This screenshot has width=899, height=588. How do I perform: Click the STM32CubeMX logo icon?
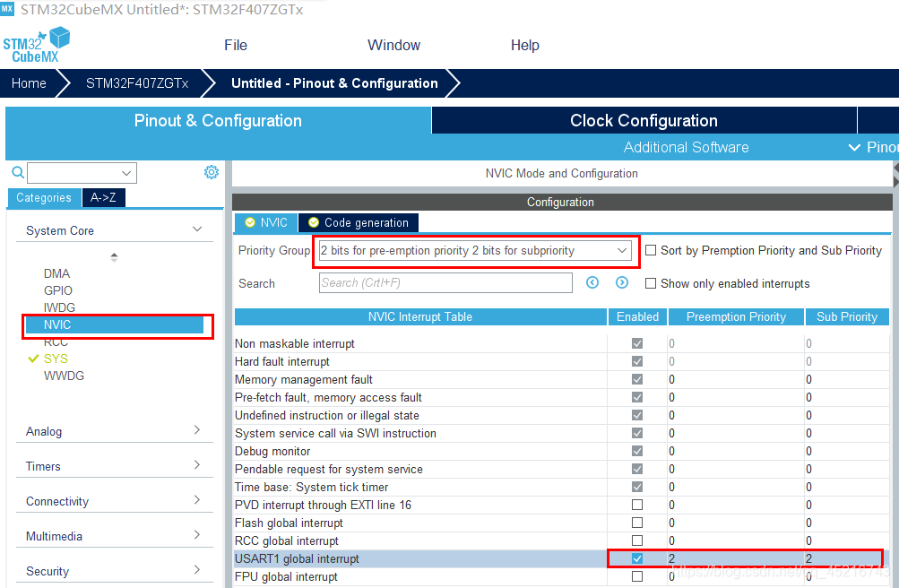coord(36,45)
